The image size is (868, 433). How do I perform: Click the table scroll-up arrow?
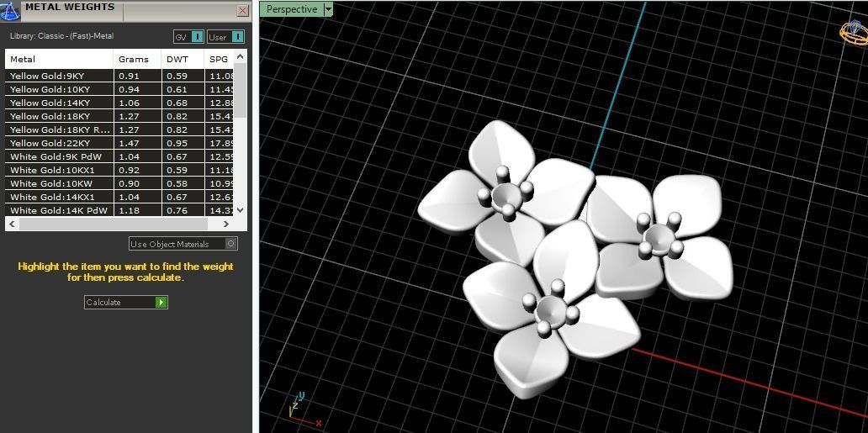240,56
